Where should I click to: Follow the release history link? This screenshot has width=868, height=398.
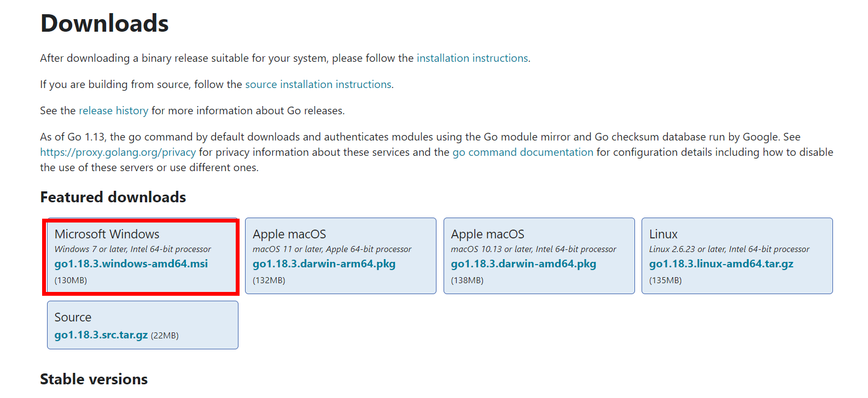(x=113, y=111)
